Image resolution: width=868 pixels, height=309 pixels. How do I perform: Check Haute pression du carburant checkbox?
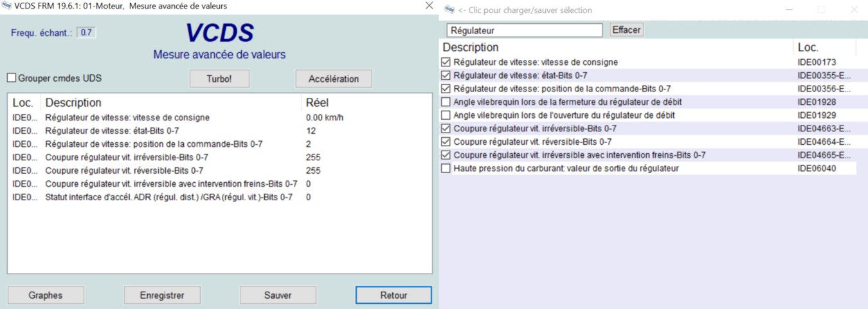click(x=446, y=168)
